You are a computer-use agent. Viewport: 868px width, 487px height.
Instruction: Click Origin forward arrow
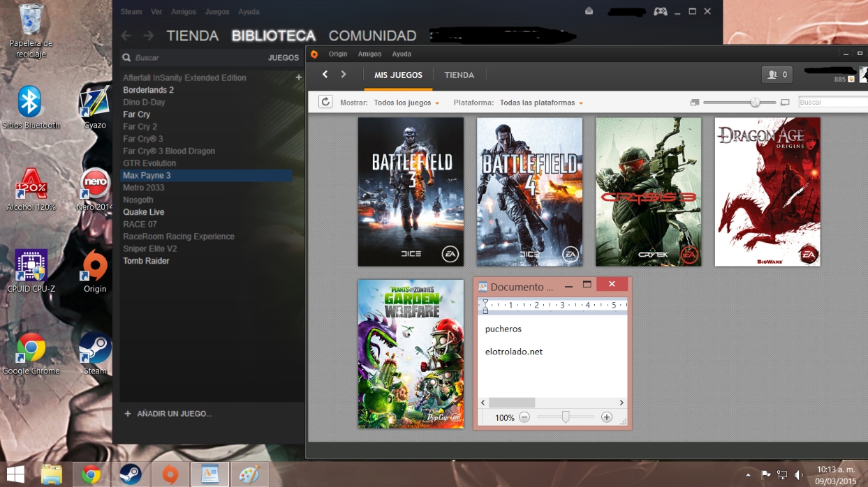coord(344,75)
